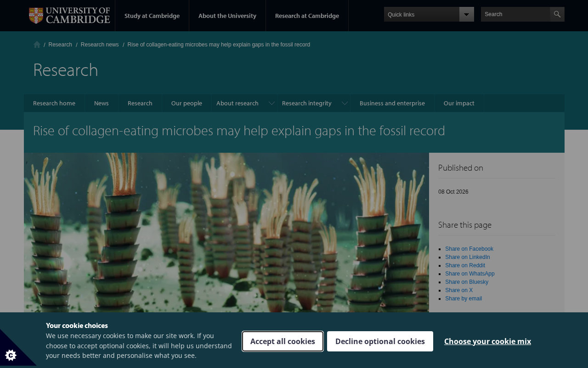The width and height of the screenshot is (588, 368).
Task: Click the Accept all cookies button
Action: click(283, 341)
